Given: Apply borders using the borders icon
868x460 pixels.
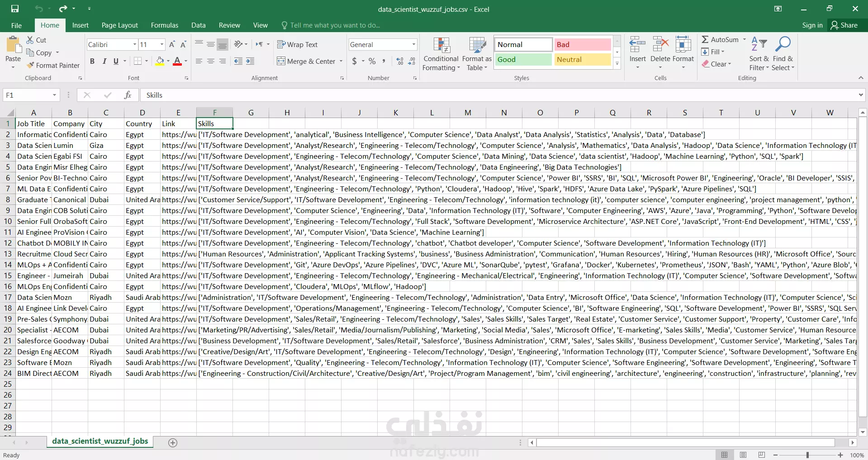Looking at the screenshot, I should pyautogui.click(x=138, y=61).
